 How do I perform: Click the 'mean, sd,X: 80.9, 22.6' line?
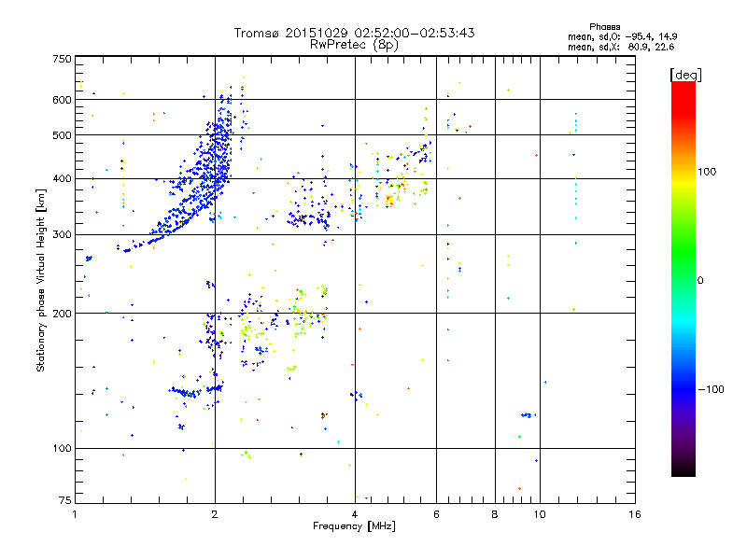621,47
